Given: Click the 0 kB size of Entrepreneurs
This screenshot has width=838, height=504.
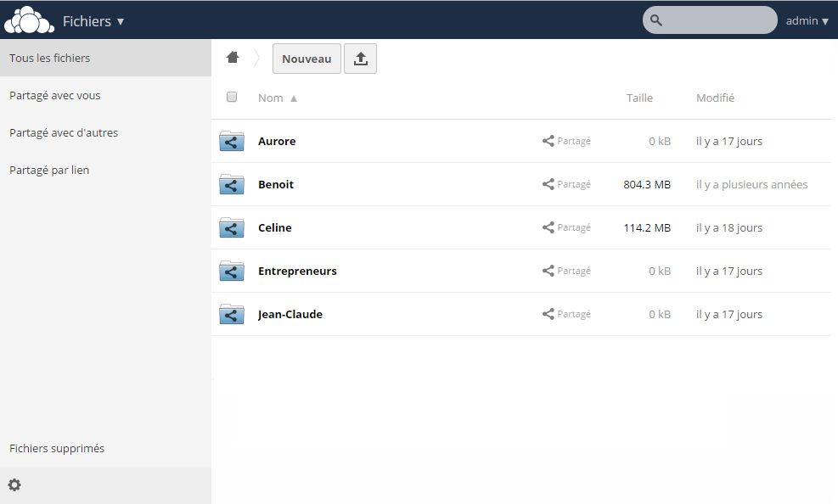Looking at the screenshot, I should pos(660,271).
